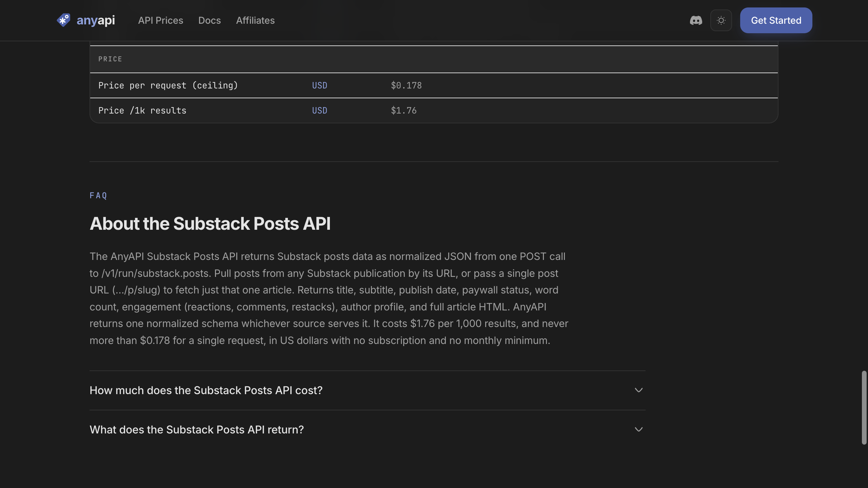
Task: Toggle light/dark theme sun button
Action: click(x=721, y=20)
